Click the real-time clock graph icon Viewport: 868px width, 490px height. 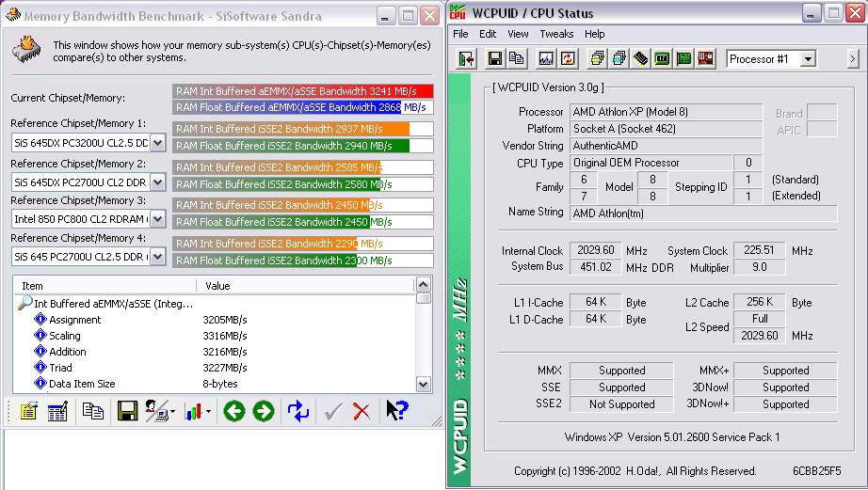(546, 59)
